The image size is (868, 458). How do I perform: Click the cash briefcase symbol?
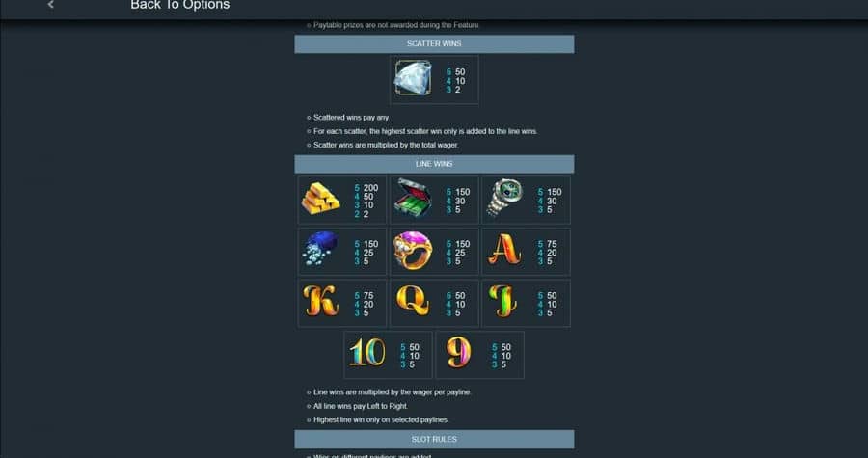[413, 198]
